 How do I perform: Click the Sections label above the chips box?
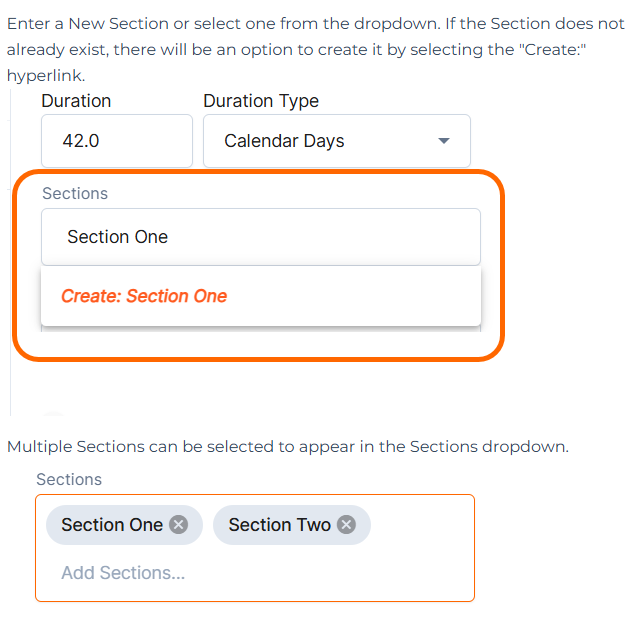pyautogui.click(x=69, y=479)
